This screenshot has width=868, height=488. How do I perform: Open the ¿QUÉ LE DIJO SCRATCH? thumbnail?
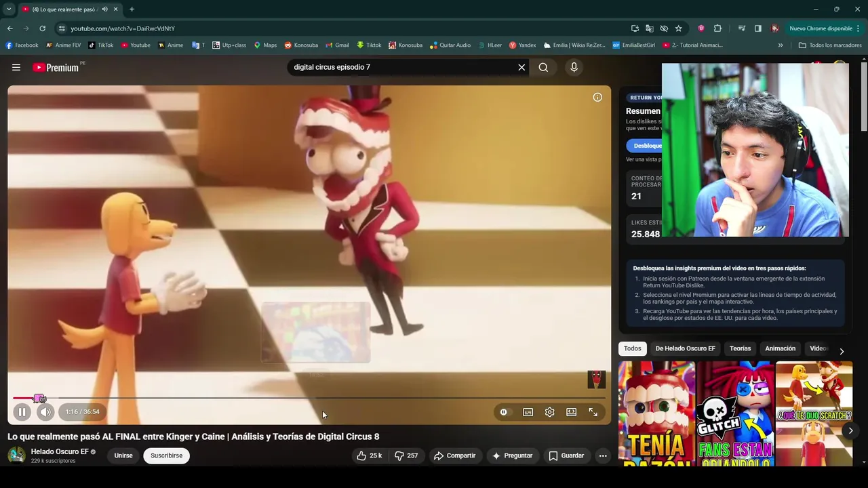814,413
